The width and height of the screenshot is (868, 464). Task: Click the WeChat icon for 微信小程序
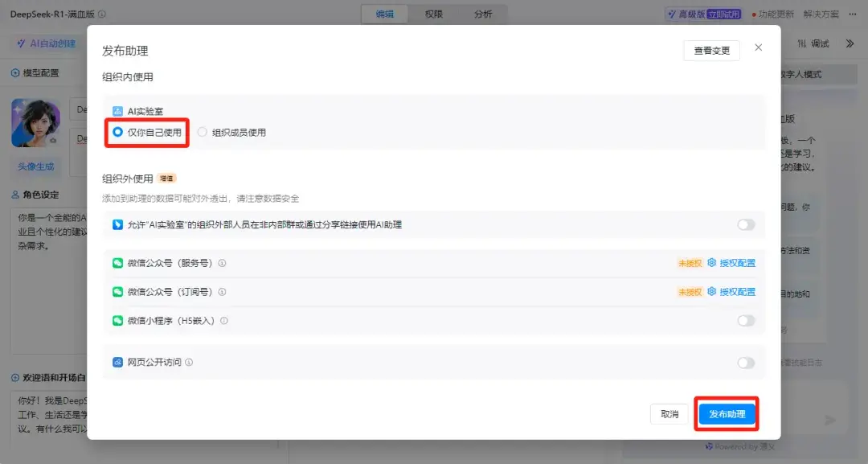coord(117,321)
